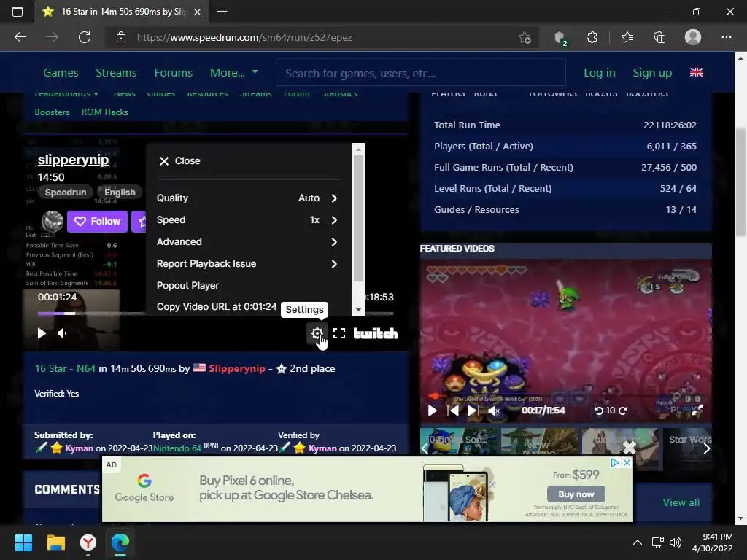Open a new browser tab
747x560 pixels.
(222, 12)
